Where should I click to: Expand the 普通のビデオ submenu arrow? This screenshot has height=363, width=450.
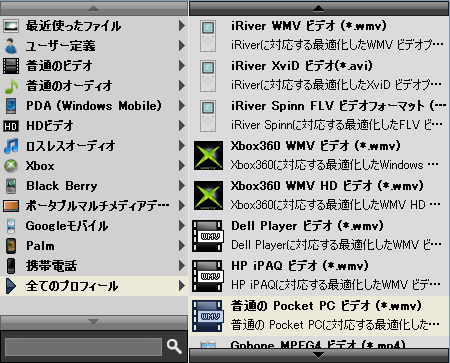coord(182,66)
